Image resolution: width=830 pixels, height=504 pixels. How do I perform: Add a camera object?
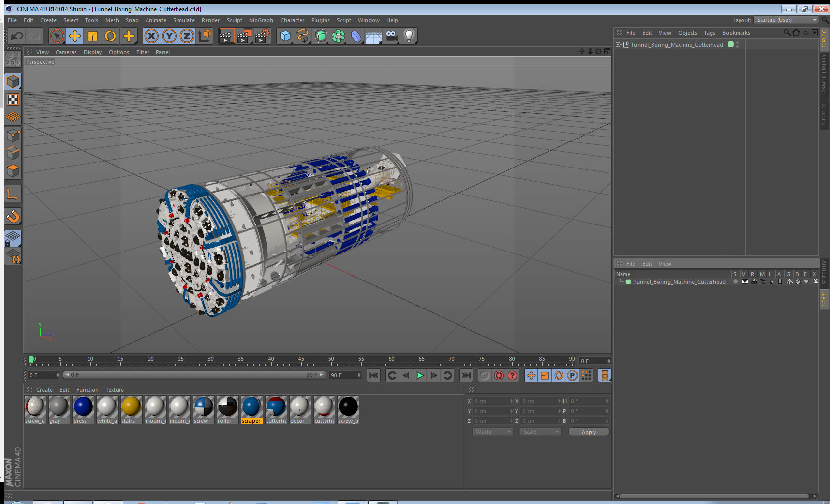point(391,36)
